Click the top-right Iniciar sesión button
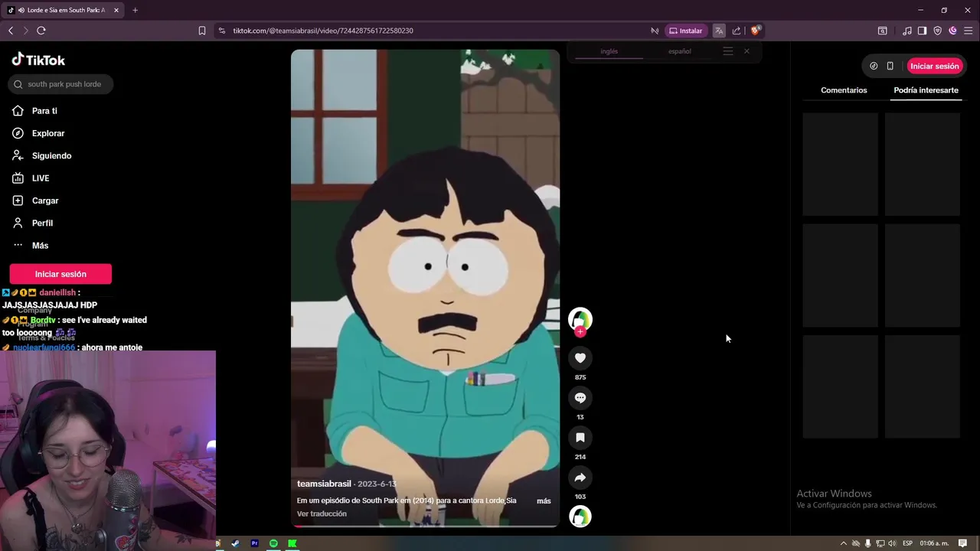Image resolution: width=980 pixels, height=551 pixels. point(934,66)
